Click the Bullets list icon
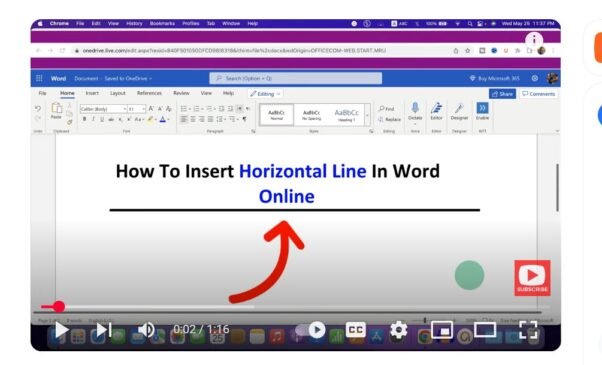The image size is (602, 365). click(x=184, y=109)
